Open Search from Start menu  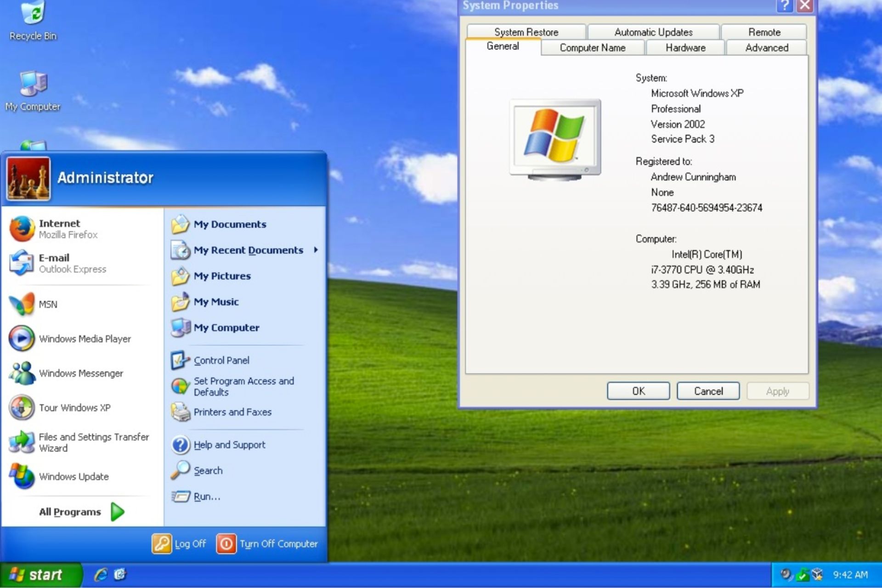tap(244, 470)
